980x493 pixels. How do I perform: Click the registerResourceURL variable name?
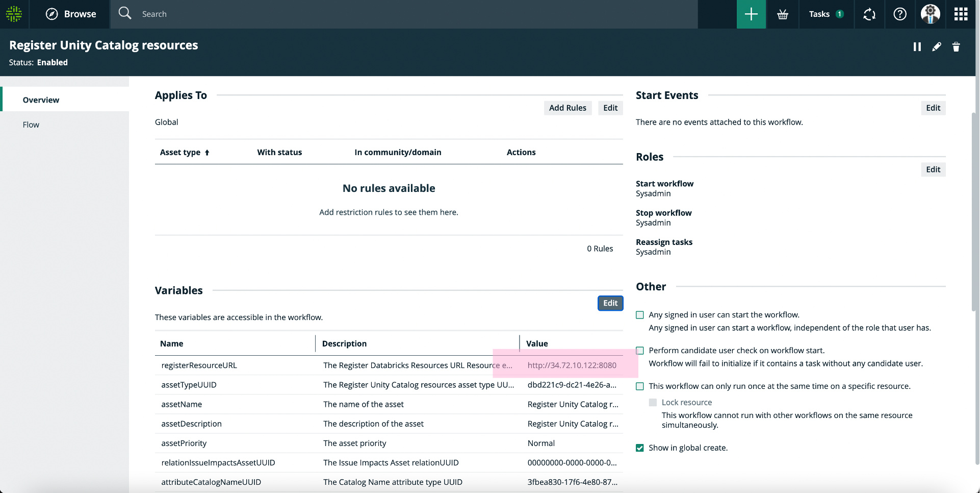click(199, 365)
